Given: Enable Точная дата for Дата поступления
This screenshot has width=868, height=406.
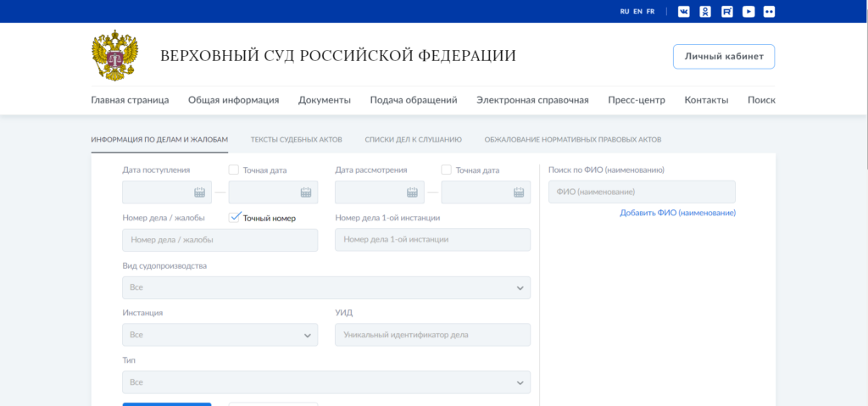Looking at the screenshot, I should (234, 170).
